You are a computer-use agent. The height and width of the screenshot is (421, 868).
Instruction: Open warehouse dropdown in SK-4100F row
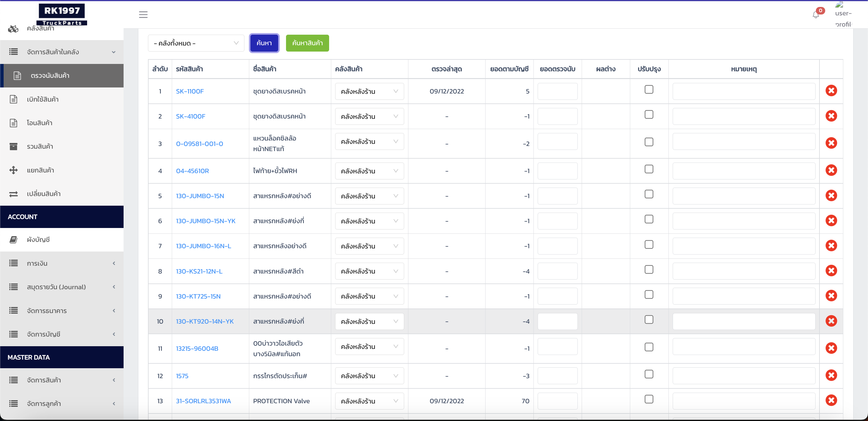pos(369,117)
